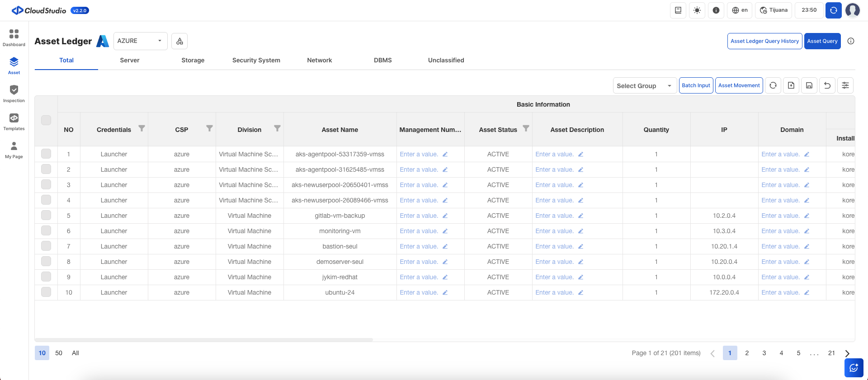
Task: Click the horizontal scrollbar under the table
Action: (203, 340)
